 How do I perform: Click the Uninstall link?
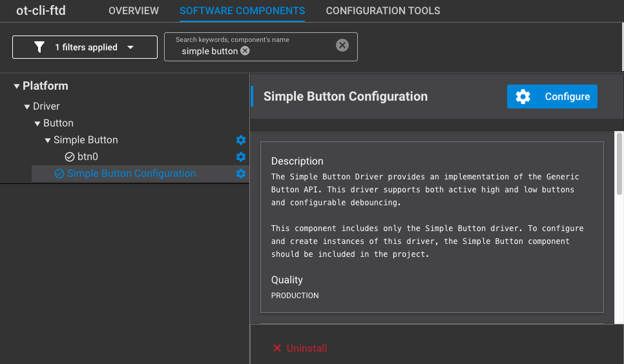tap(307, 348)
